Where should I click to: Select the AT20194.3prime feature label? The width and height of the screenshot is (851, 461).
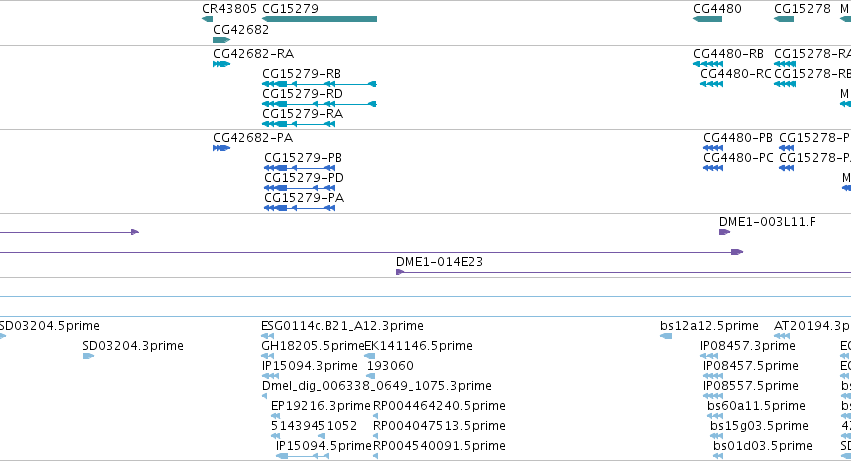[812, 326]
